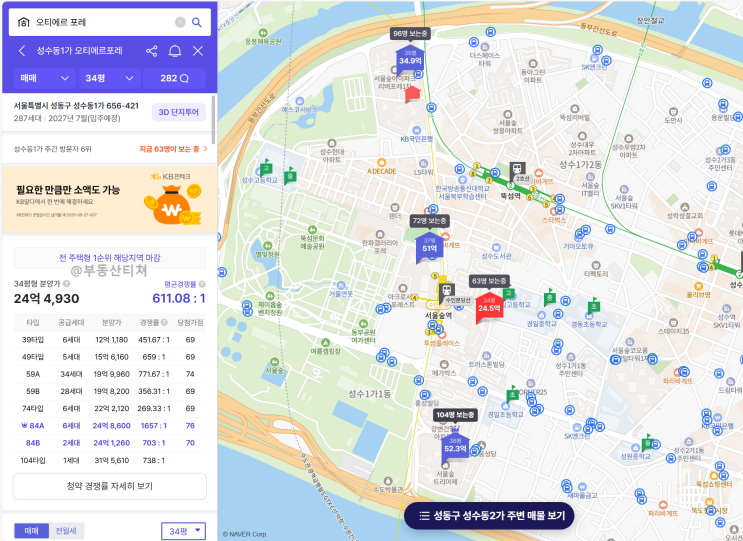This screenshot has width=743, height=541.
Task: Select the 104타입 row
Action: tap(109, 460)
